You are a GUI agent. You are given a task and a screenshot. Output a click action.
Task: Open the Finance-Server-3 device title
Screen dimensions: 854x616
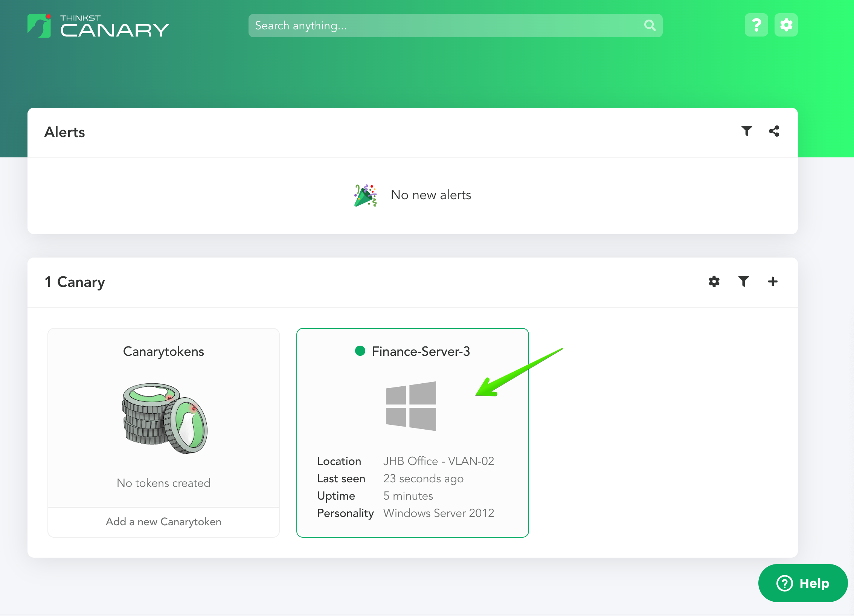[421, 351]
